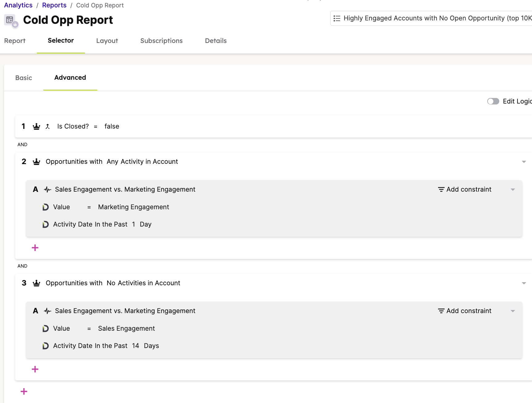This screenshot has height=403, width=532.
Task: Open dropdown arrow of filter 2's sub-filter A
Action: (513, 190)
